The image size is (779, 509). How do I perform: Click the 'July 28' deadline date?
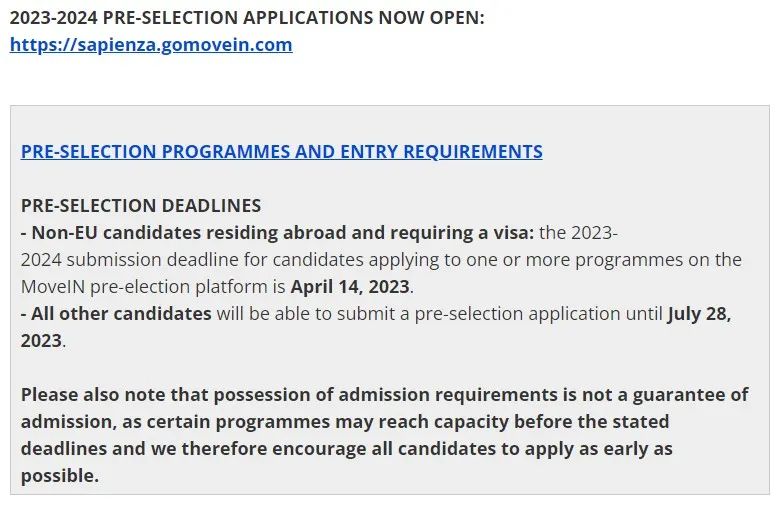pyautogui.click(x=698, y=313)
